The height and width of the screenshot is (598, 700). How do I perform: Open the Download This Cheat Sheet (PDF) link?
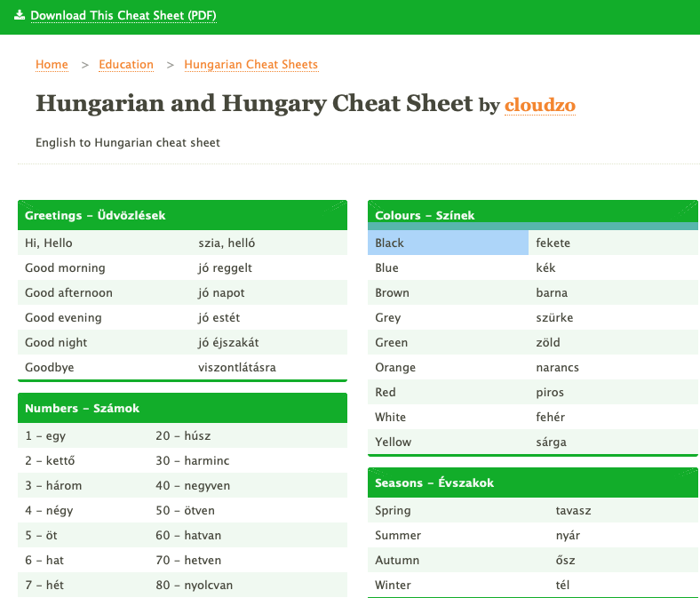coord(123,16)
